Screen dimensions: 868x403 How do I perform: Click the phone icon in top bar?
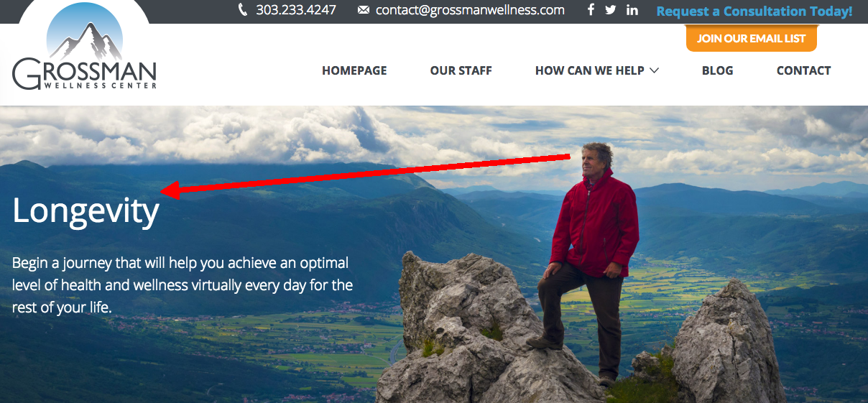243,10
